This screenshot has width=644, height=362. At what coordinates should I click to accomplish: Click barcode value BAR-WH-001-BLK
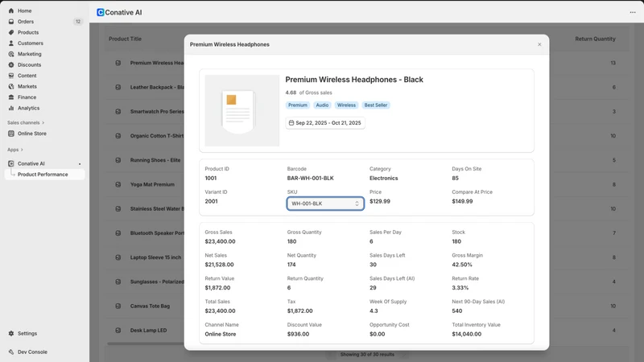coord(311,178)
